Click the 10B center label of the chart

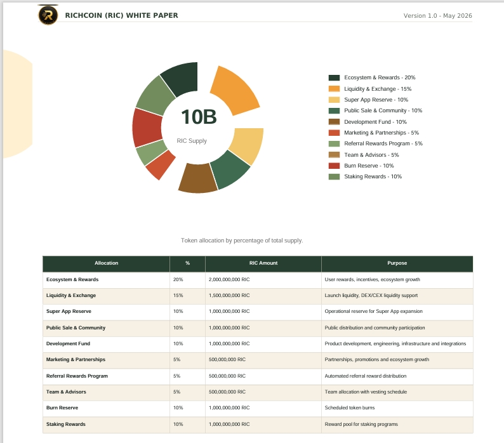click(x=199, y=117)
